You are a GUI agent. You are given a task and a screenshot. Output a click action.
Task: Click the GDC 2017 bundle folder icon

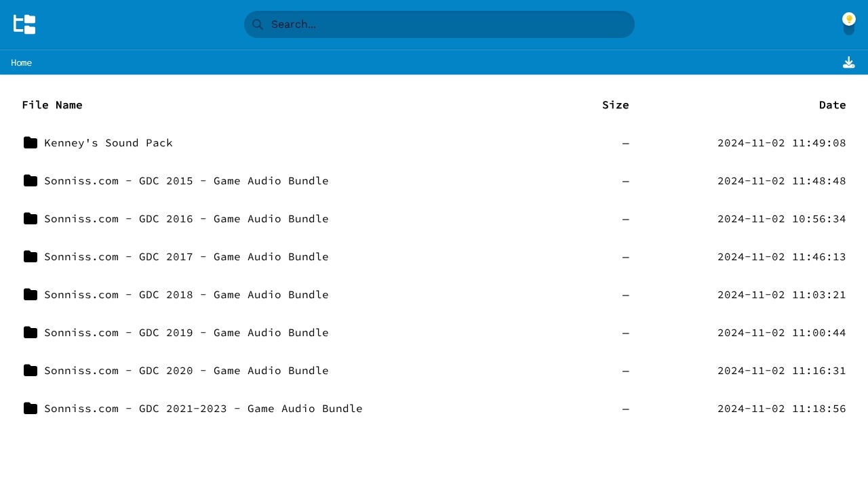[31, 256]
